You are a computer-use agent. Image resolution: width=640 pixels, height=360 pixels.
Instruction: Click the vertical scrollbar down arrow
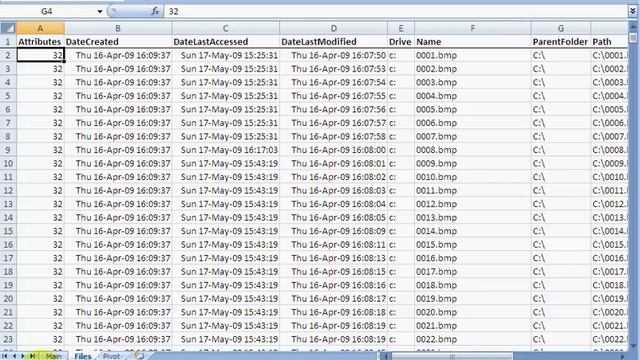click(633, 345)
